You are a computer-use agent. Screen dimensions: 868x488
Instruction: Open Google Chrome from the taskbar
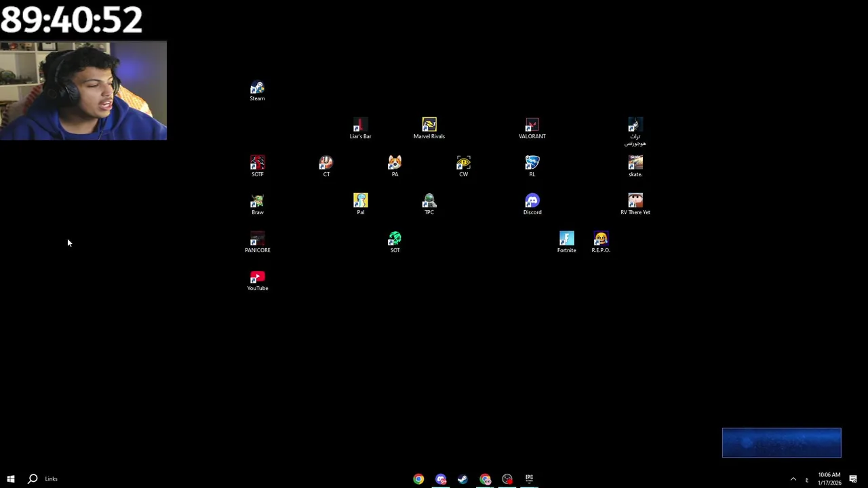point(418,479)
